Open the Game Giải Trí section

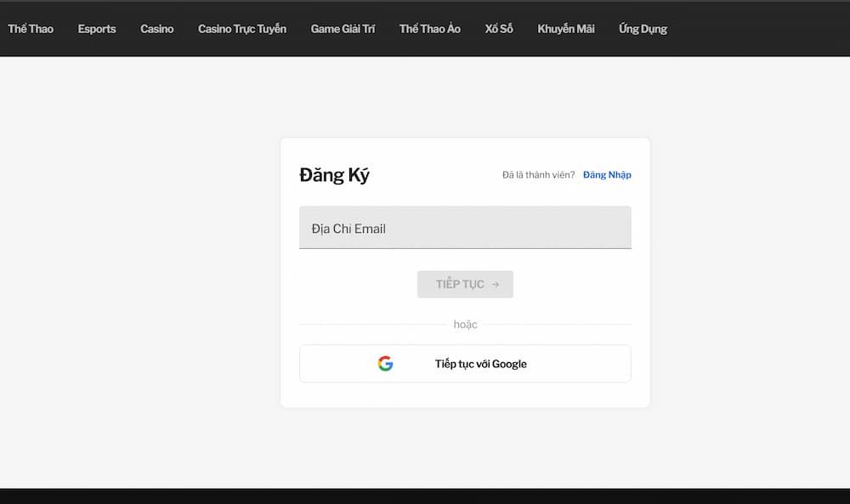point(343,28)
